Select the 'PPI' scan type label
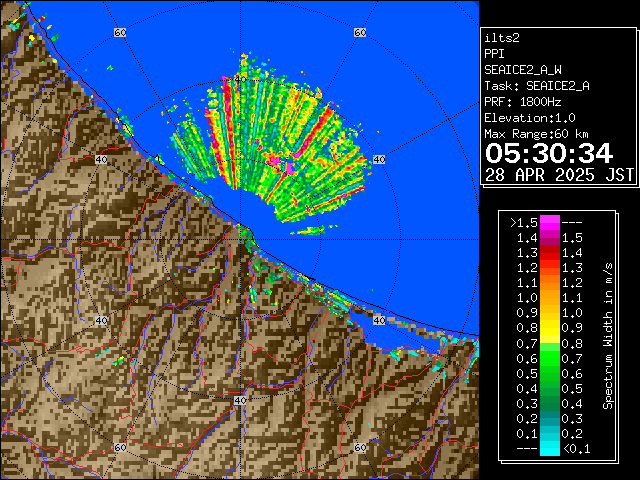This screenshot has height=480, width=640. point(494,54)
